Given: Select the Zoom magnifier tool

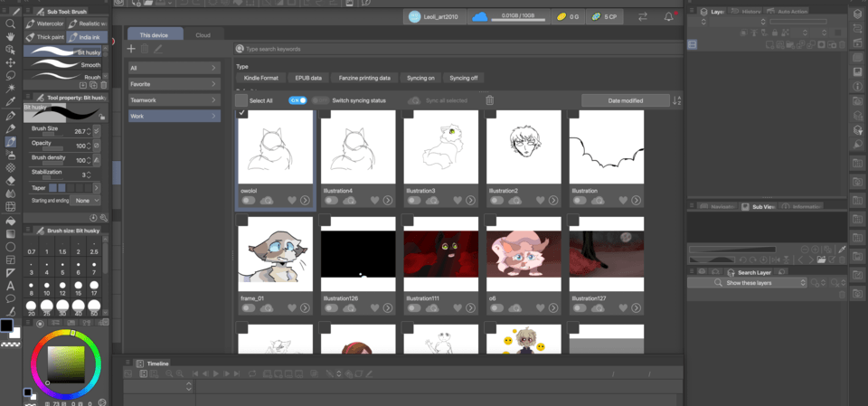Looking at the screenshot, I should 10,24.
